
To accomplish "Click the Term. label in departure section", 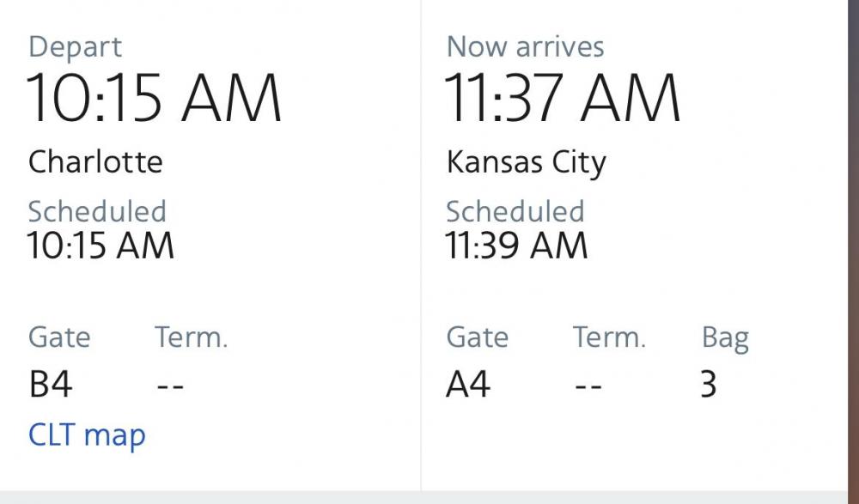I will click(191, 337).
